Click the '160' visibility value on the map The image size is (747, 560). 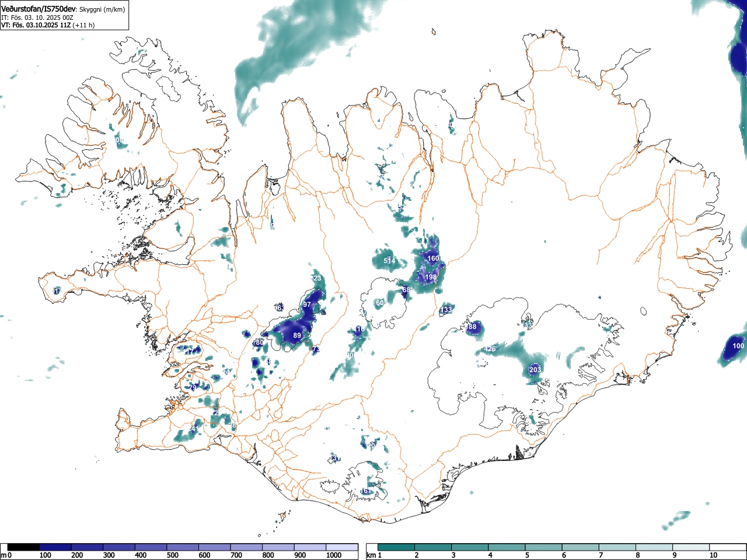tap(433, 258)
